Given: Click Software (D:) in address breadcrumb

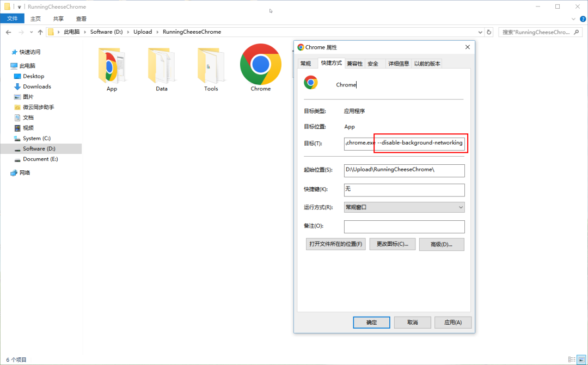Looking at the screenshot, I should point(107,32).
